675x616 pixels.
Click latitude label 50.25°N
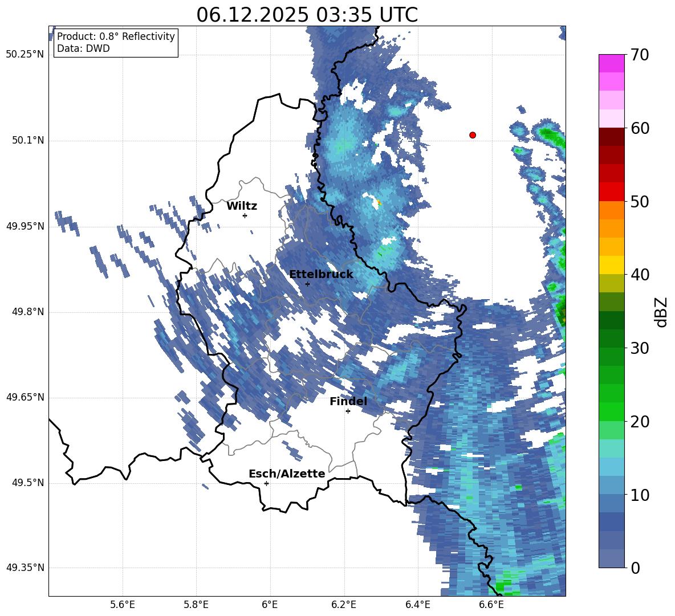[25, 55]
